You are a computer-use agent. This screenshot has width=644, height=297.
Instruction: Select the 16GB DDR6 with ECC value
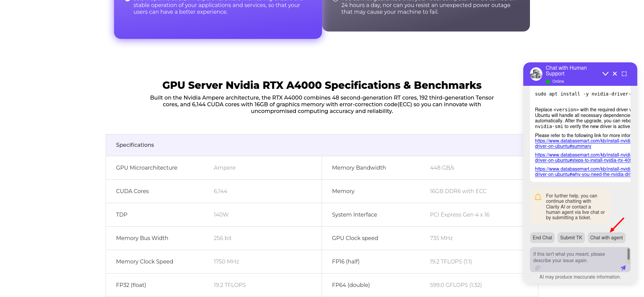coord(458,191)
